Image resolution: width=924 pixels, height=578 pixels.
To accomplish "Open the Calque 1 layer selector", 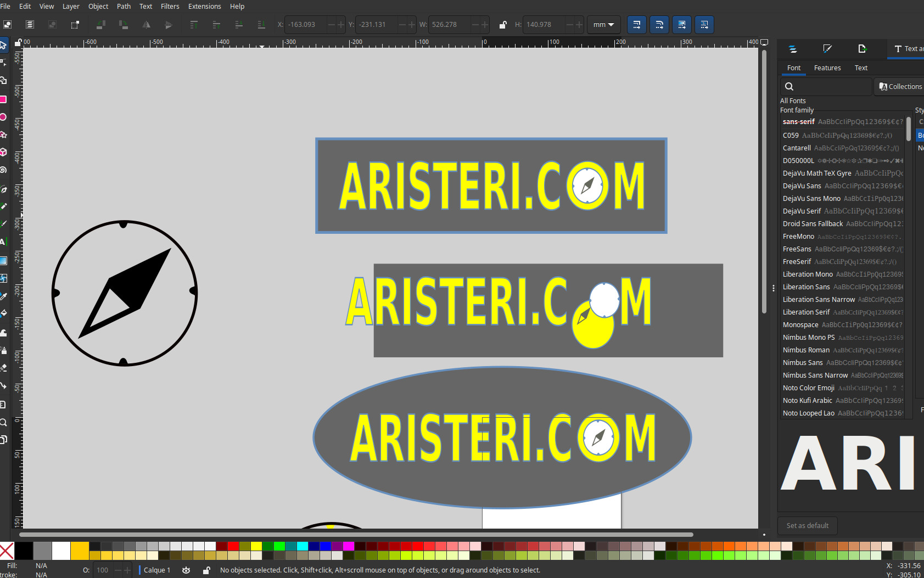I will 156,570.
